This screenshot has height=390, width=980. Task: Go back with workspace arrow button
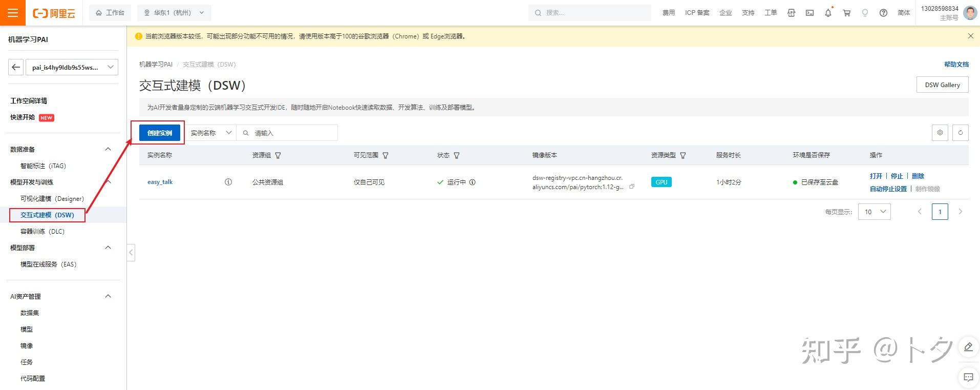16,67
